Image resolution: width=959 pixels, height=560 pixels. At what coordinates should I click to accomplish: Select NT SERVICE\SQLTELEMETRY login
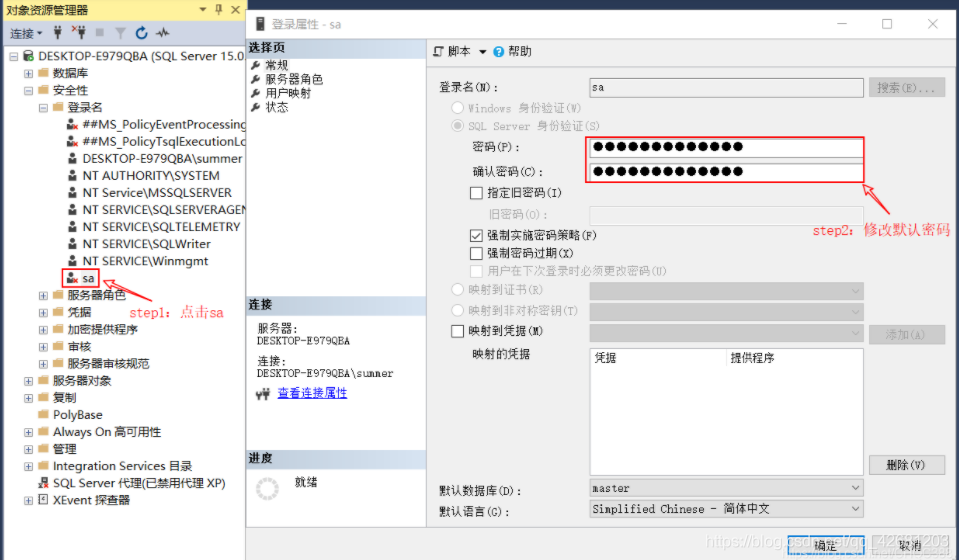pos(161,227)
